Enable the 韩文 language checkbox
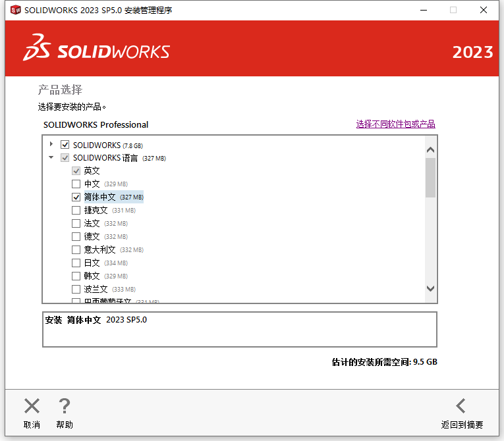This screenshot has height=441, width=504. (76, 276)
